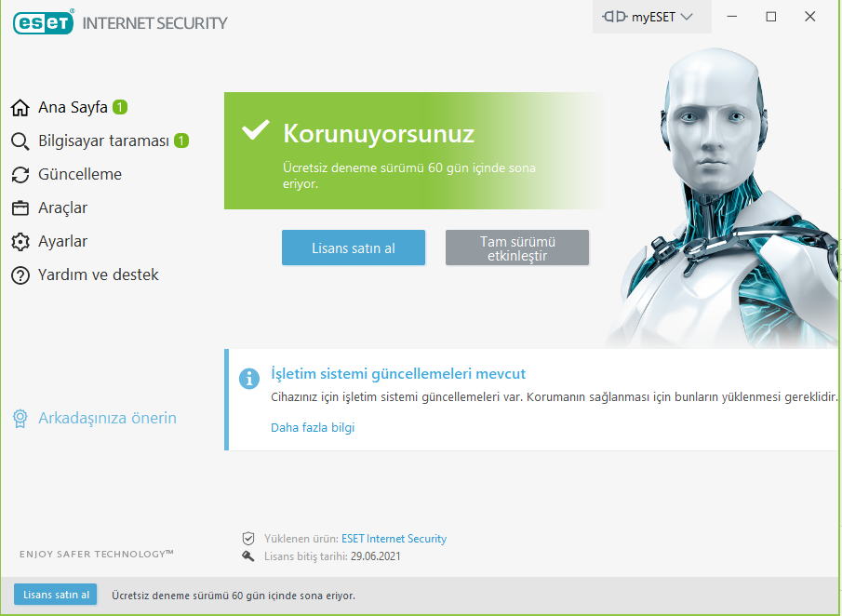842x616 pixels.
Task: Click the Arkadaşınıza önerin link
Action: (107, 418)
